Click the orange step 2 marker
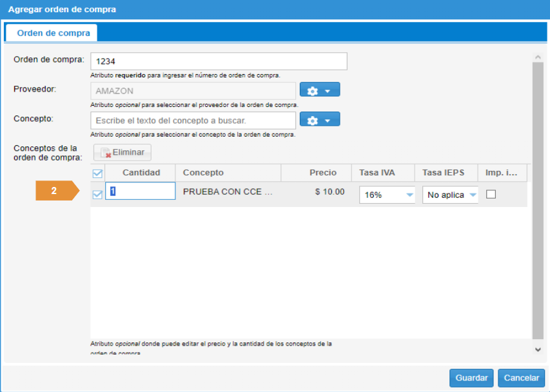Screen dimensions: 550x392 [57, 191]
